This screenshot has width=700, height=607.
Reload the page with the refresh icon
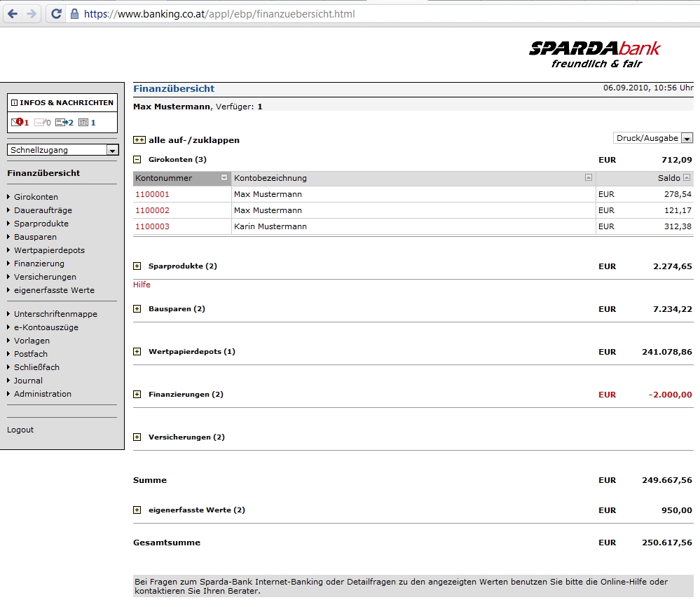pyautogui.click(x=56, y=14)
